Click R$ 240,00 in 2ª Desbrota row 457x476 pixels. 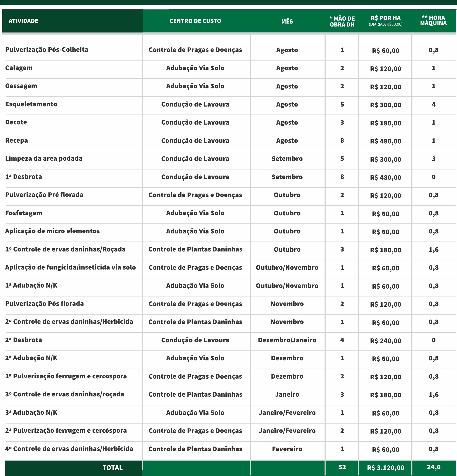tap(386, 341)
